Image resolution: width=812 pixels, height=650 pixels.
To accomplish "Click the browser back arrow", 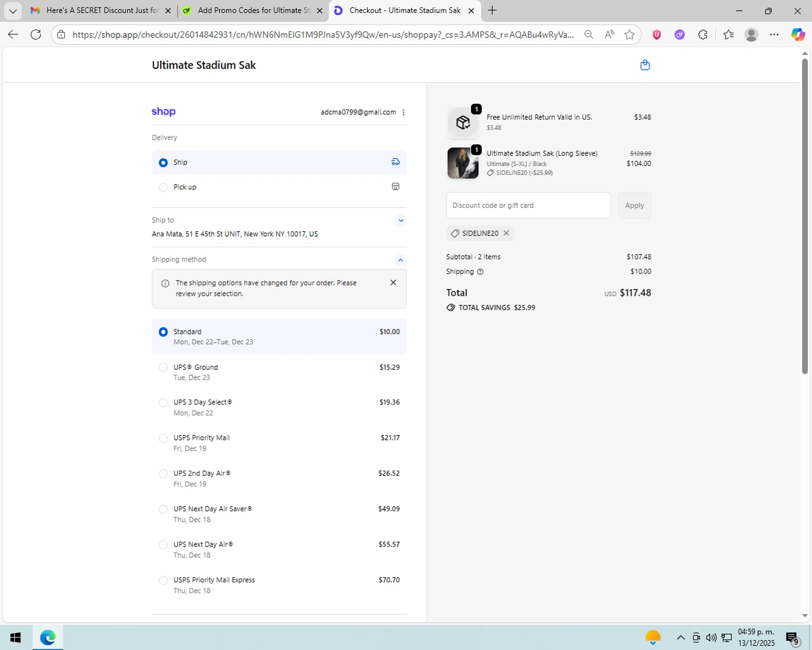I will click(x=13, y=35).
